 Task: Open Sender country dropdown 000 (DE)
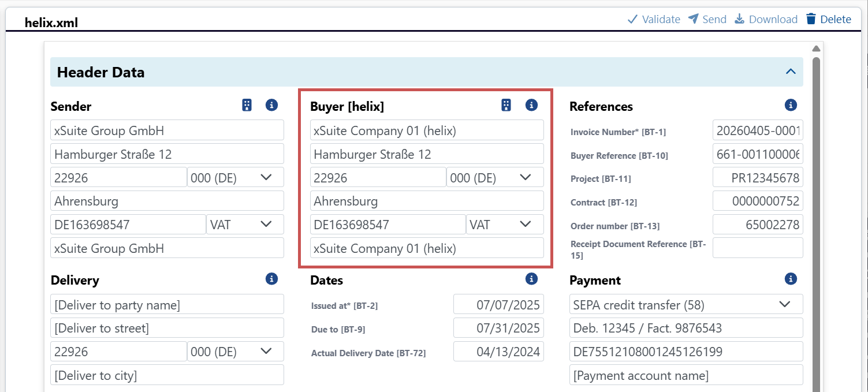[x=236, y=177]
